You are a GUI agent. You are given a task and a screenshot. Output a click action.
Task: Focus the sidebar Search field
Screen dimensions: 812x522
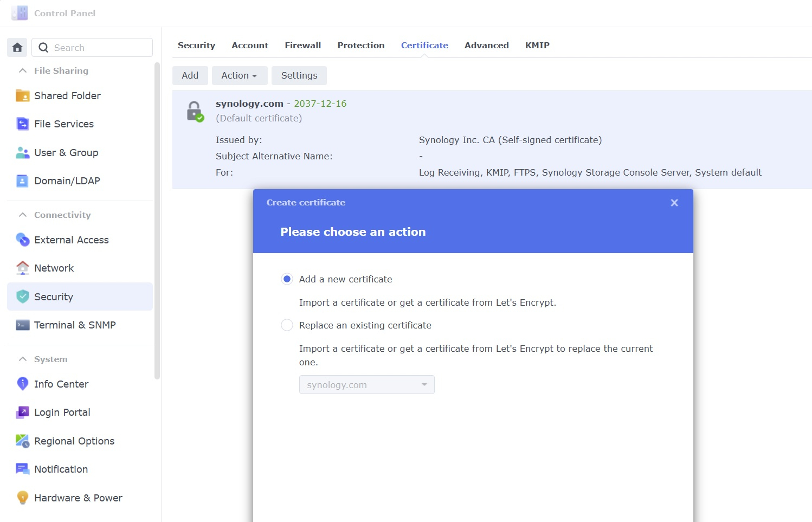point(92,48)
